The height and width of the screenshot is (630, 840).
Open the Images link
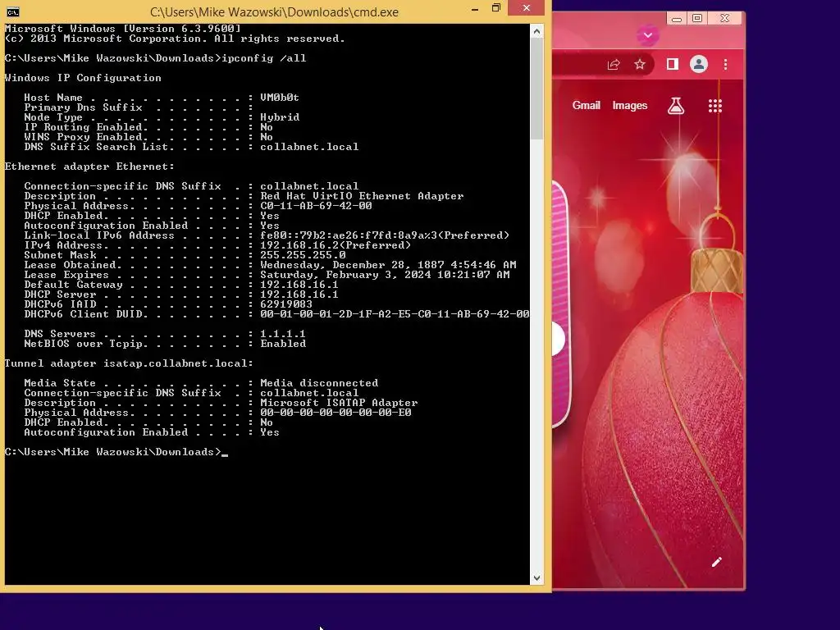point(629,106)
